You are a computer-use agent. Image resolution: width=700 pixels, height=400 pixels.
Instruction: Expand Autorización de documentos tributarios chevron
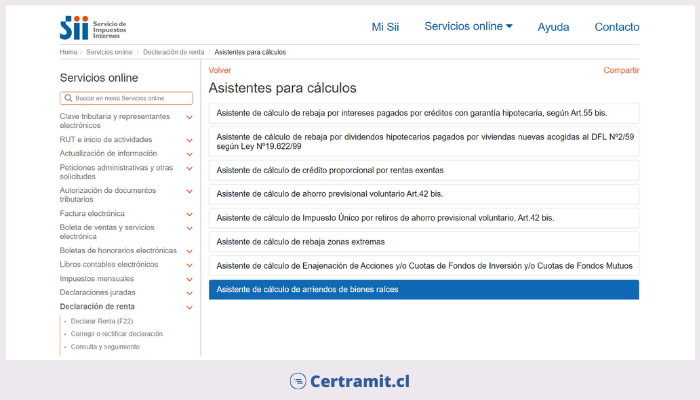(189, 191)
